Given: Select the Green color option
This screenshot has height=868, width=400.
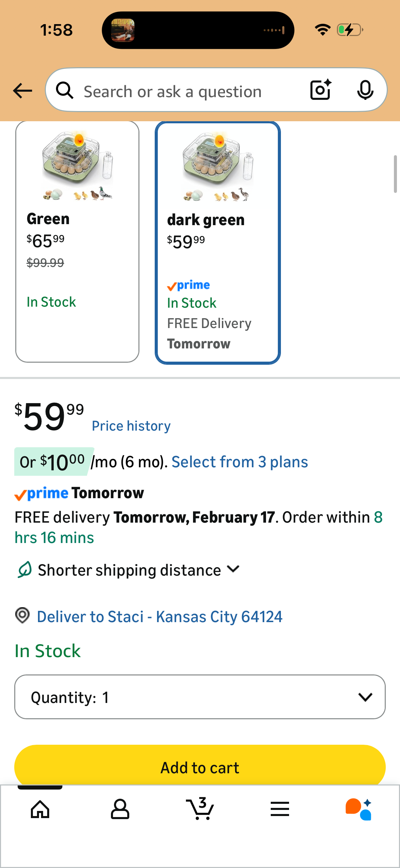Looking at the screenshot, I should [x=77, y=242].
